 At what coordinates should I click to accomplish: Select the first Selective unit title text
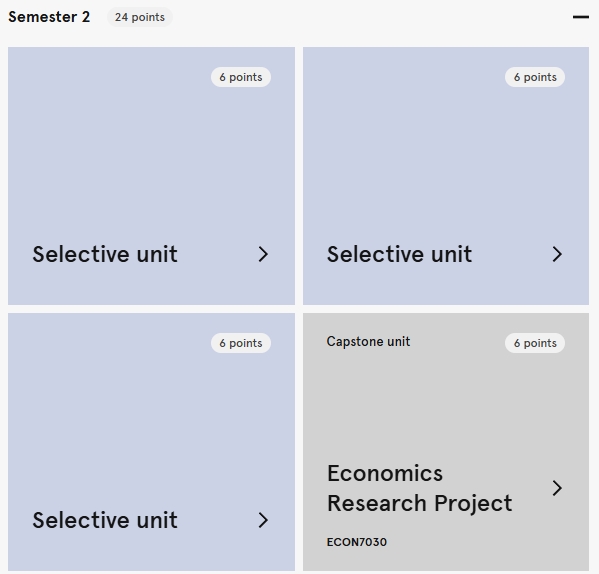pyautogui.click(x=105, y=254)
